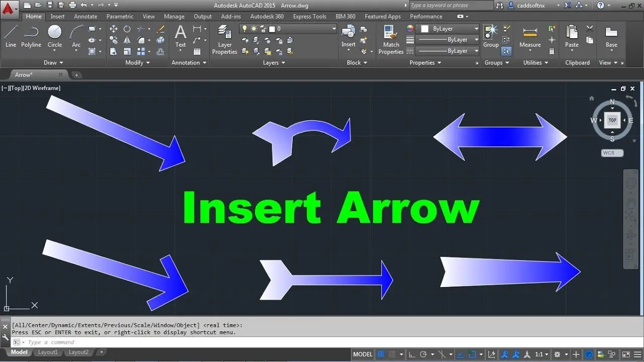The image size is (644, 362).
Task: Expand the Modify panel dropdown
Action: point(137,63)
